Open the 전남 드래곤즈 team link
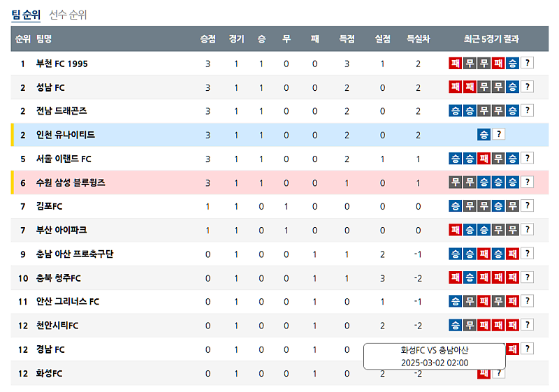 tap(61, 111)
